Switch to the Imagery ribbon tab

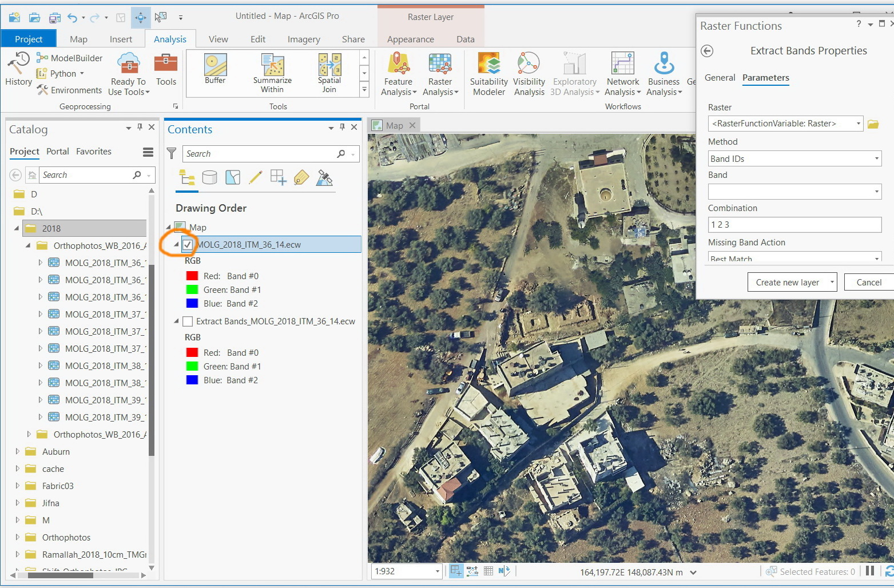pyautogui.click(x=303, y=39)
